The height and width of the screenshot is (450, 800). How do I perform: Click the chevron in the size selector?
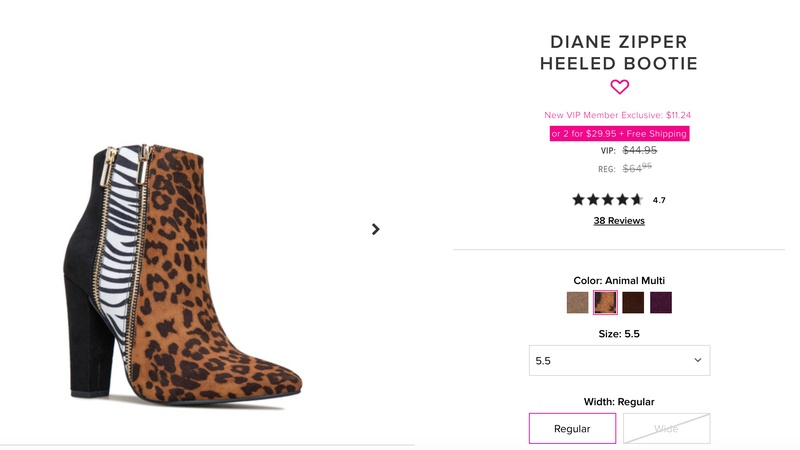[x=697, y=360]
